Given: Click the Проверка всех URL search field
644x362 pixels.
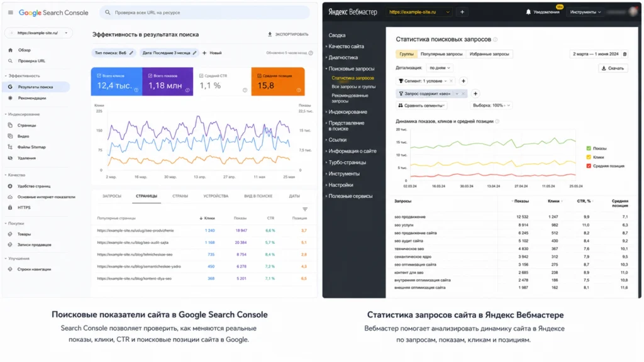Looking at the screenshot, I should (x=204, y=13).
